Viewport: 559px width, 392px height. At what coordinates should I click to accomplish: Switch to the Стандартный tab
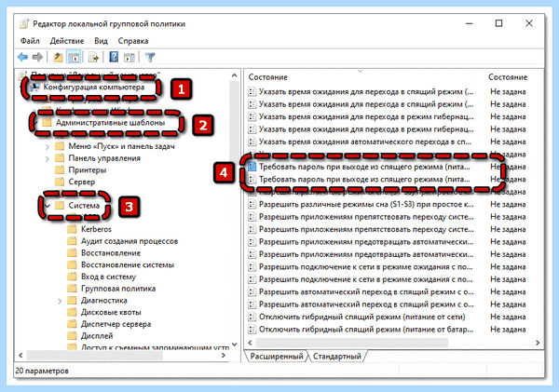[337, 356]
